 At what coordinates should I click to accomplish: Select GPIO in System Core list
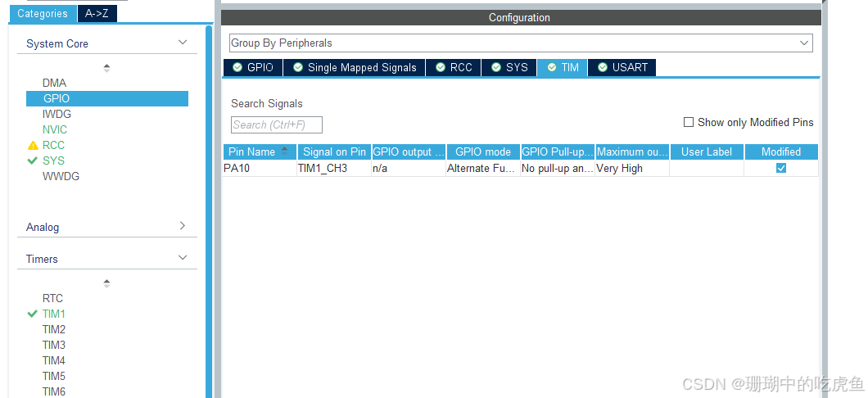pos(106,98)
